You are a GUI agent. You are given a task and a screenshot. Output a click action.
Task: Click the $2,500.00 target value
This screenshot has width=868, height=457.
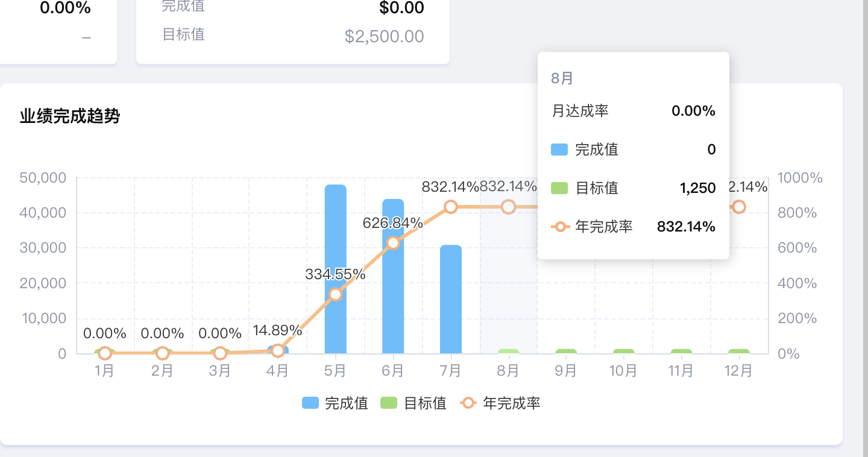[385, 36]
